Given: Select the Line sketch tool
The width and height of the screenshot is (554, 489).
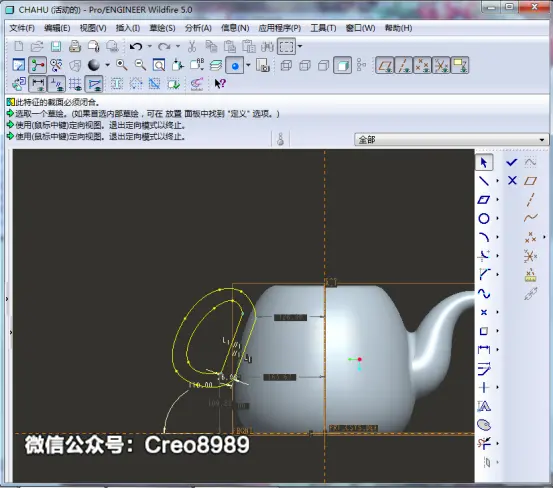Looking at the screenshot, I should click(484, 181).
